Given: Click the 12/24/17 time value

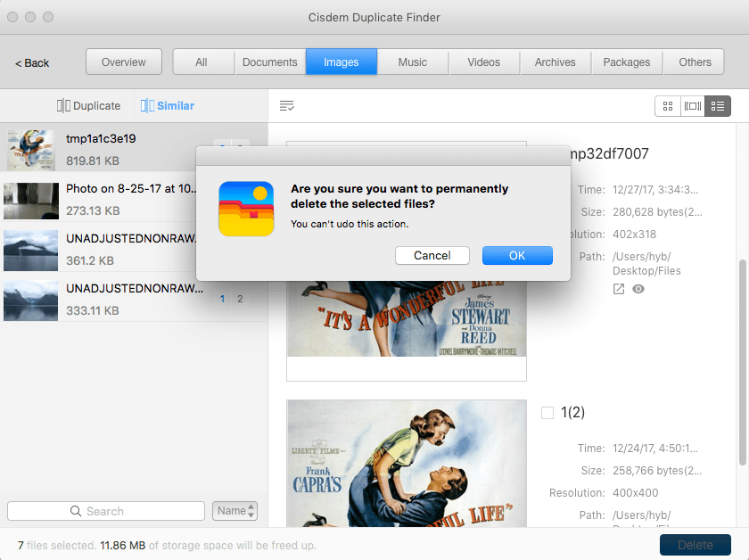Looking at the screenshot, I should [x=655, y=449].
